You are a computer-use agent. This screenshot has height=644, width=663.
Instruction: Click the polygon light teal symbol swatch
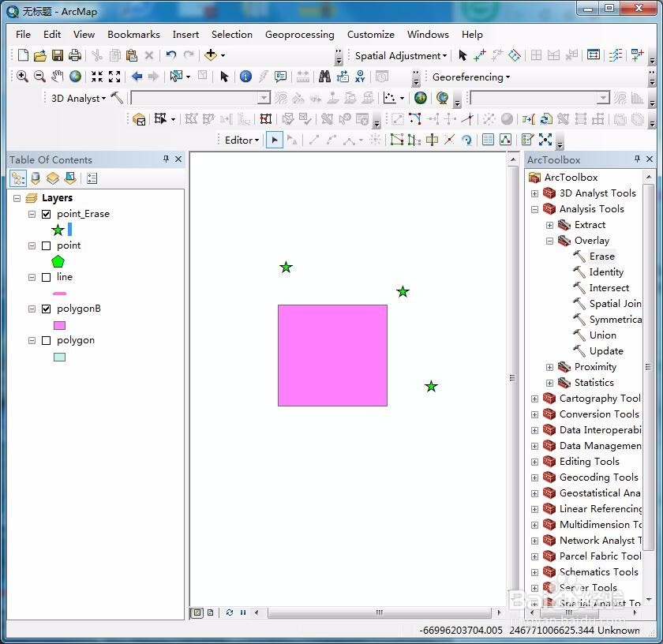pyautogui.click(x=59, y=358)
